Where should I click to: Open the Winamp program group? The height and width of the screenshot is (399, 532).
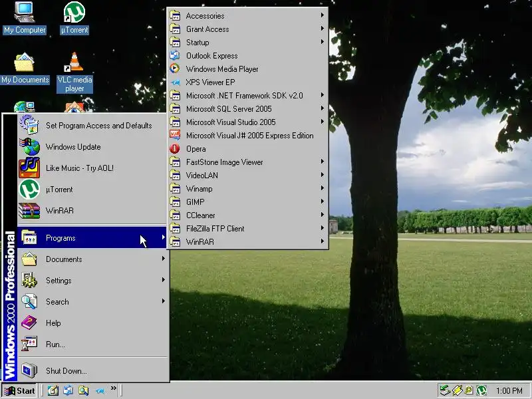tap(247, 188)
